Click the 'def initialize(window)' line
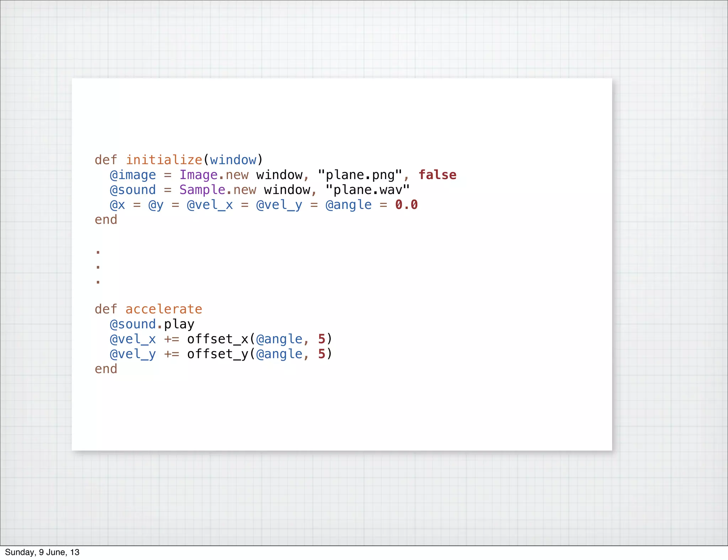The image size is (728, 560). 179,160
